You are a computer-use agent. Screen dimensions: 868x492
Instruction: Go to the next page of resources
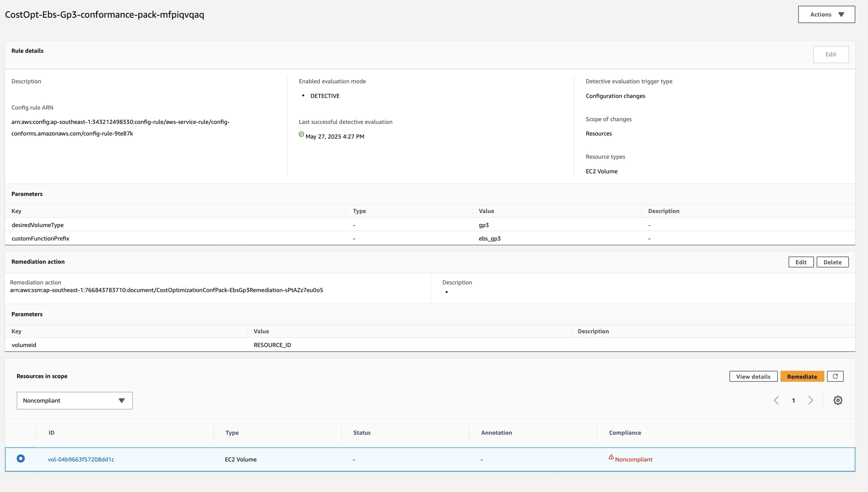(811, 400)
